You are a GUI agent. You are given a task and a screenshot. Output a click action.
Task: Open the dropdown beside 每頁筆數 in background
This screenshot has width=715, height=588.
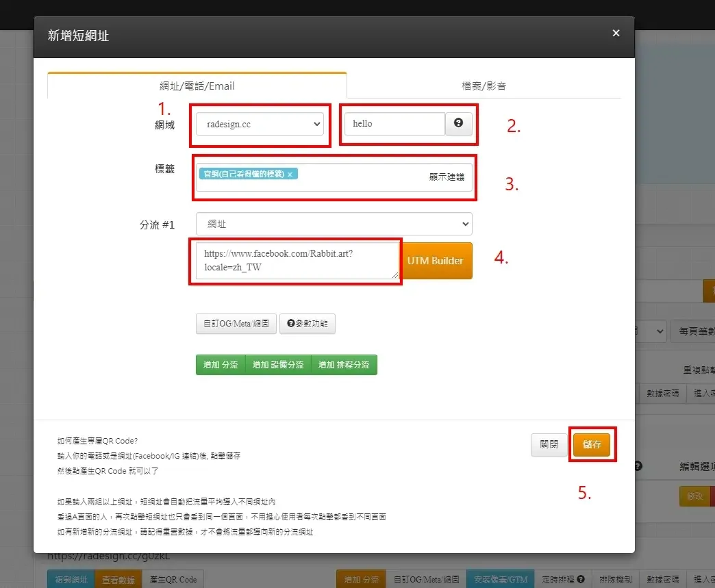pyautogui.click(x=651, y=331)
